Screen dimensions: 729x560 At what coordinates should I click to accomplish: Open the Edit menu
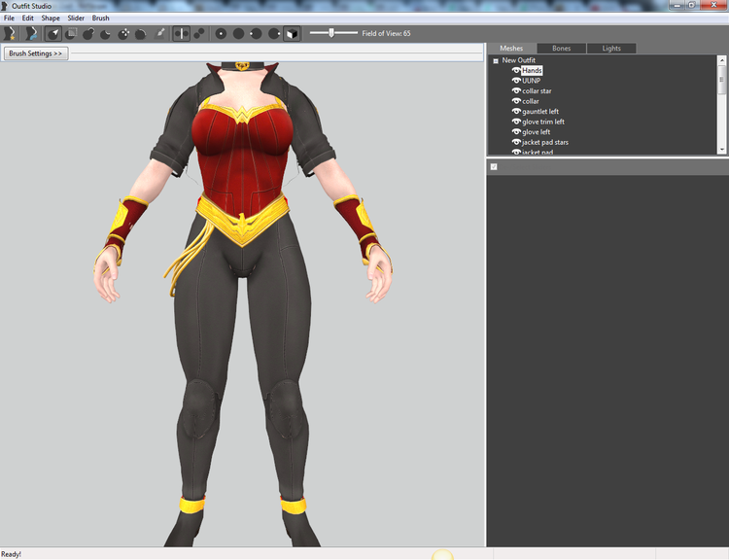[28, 18]
